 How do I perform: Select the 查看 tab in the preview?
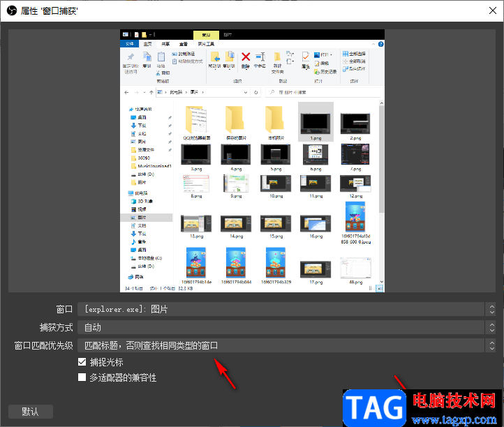coord(183,44)
